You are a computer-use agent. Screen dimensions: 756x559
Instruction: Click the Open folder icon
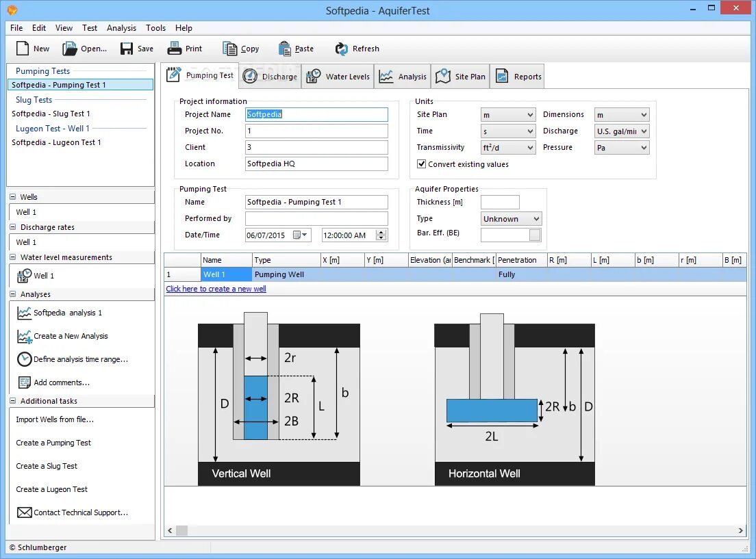click(x=69, y=49)
